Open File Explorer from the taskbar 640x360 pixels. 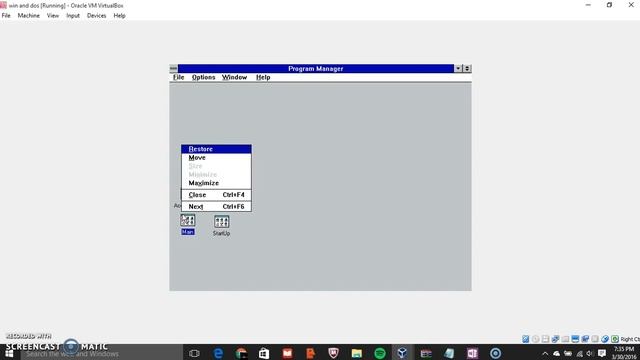pyautogui.click(x=357, y=353)
